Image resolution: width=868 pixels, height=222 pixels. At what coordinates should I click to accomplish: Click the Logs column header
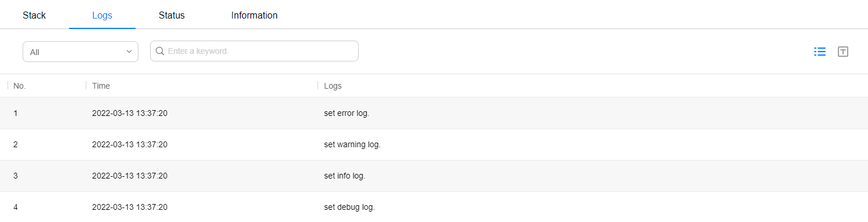(x=333, y=86)
